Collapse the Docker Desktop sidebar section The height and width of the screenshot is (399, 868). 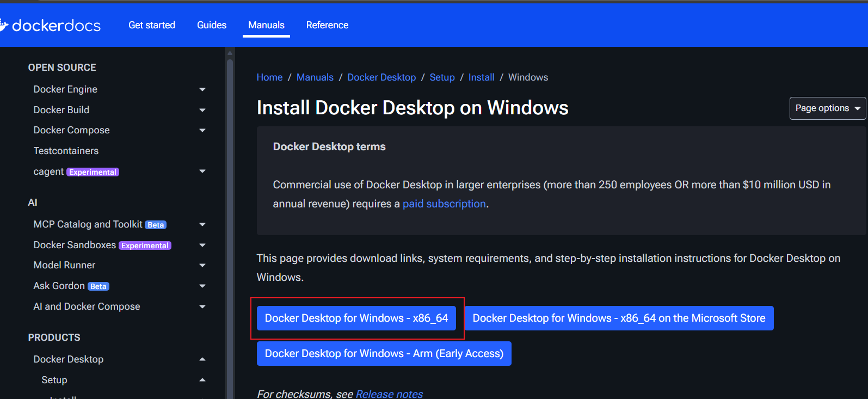click(x=202, y=359)
